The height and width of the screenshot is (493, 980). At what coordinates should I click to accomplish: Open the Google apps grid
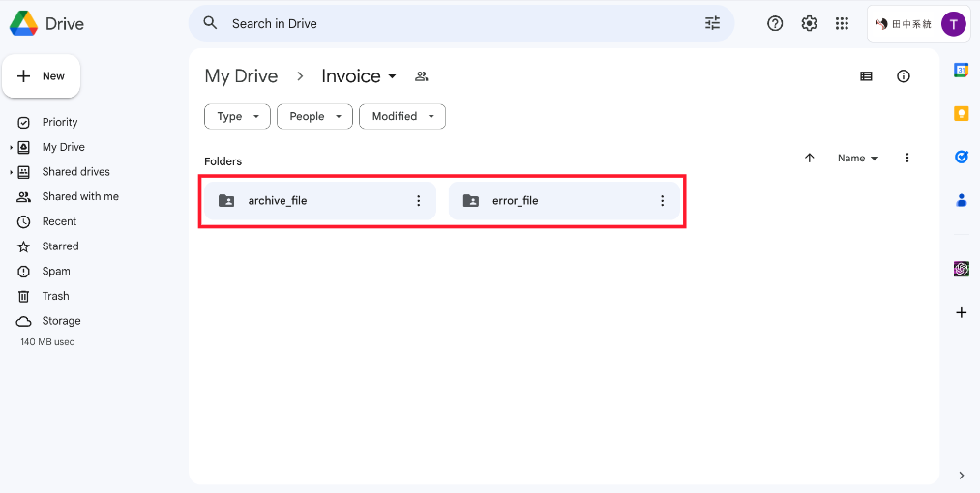coord(842,24)
